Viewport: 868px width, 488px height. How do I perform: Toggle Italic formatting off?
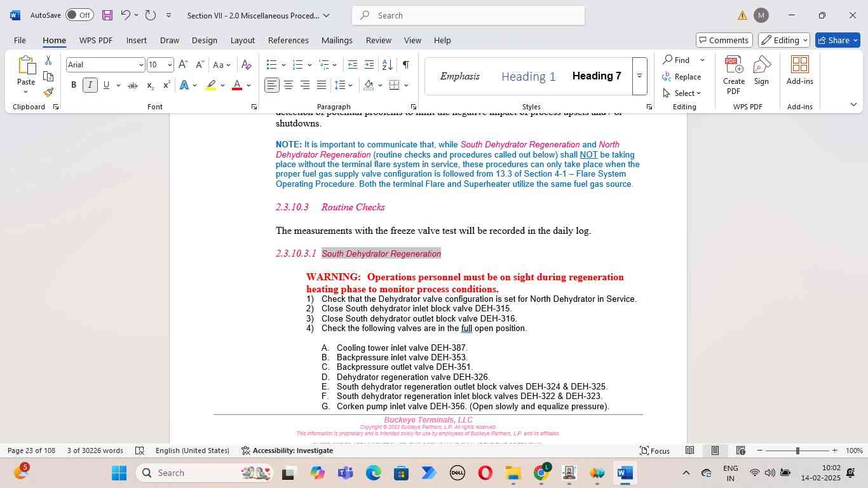[90, 85]
